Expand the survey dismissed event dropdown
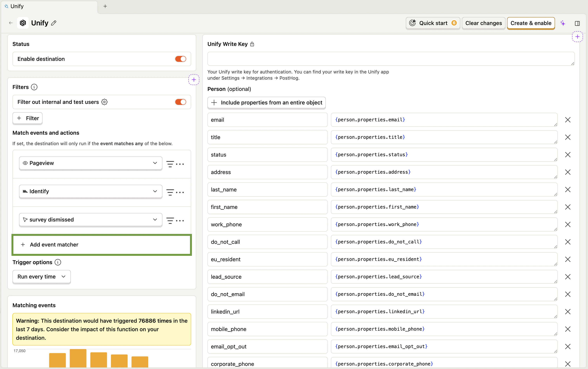The image size is (588, 369). tap(90, 220)
